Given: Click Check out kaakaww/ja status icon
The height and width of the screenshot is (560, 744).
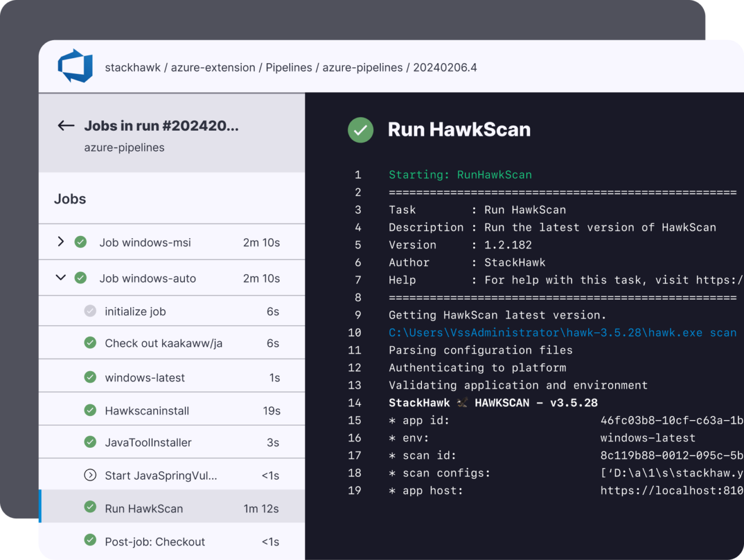Looking at the screenshot, I should point(90,343).
